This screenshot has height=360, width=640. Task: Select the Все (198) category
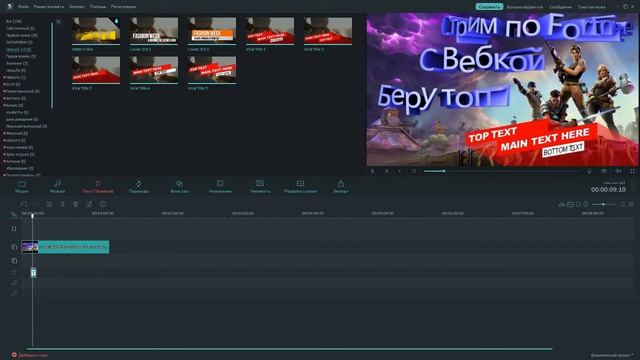(14, 21)
